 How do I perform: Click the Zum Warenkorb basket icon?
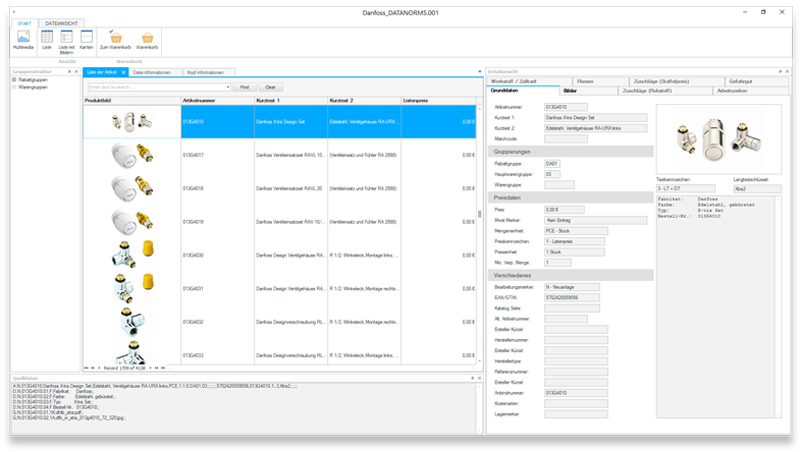[x=116, y=40]
